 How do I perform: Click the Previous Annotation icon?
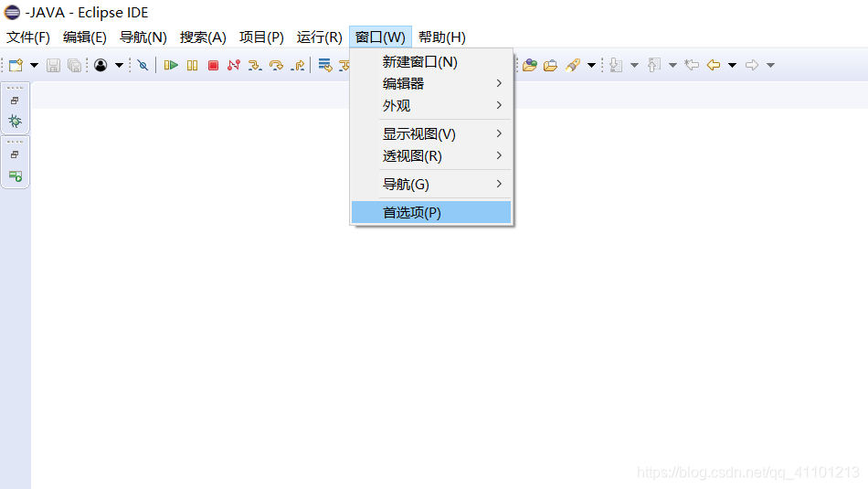654,65
